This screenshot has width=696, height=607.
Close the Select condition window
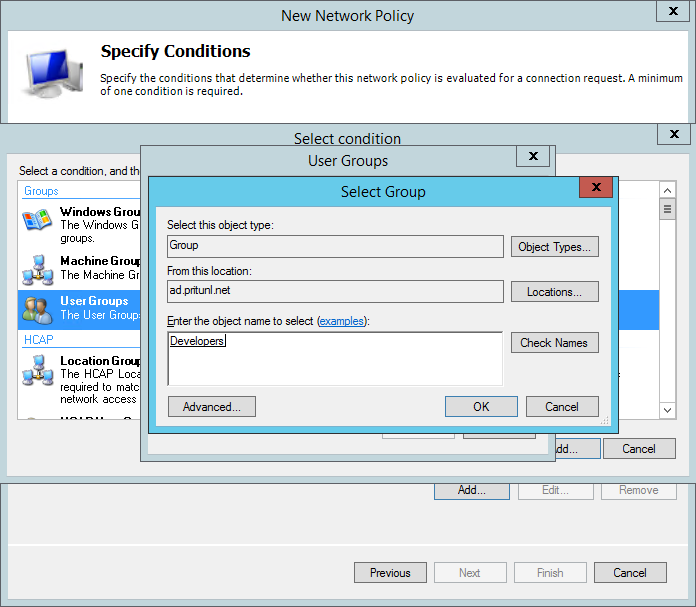pos(674,134)
